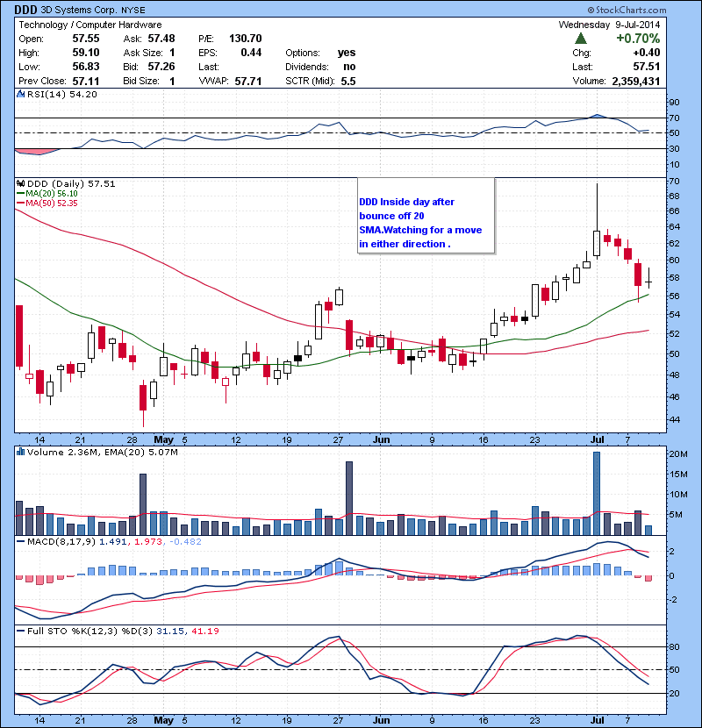
Task: Click the MA(20) 56.10 legend text
Action: pyautogui.click(x=52, y=194)
